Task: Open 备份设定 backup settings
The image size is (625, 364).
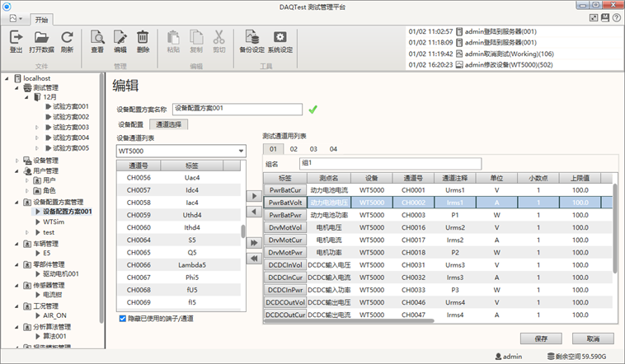Action: tap(251, 38)
